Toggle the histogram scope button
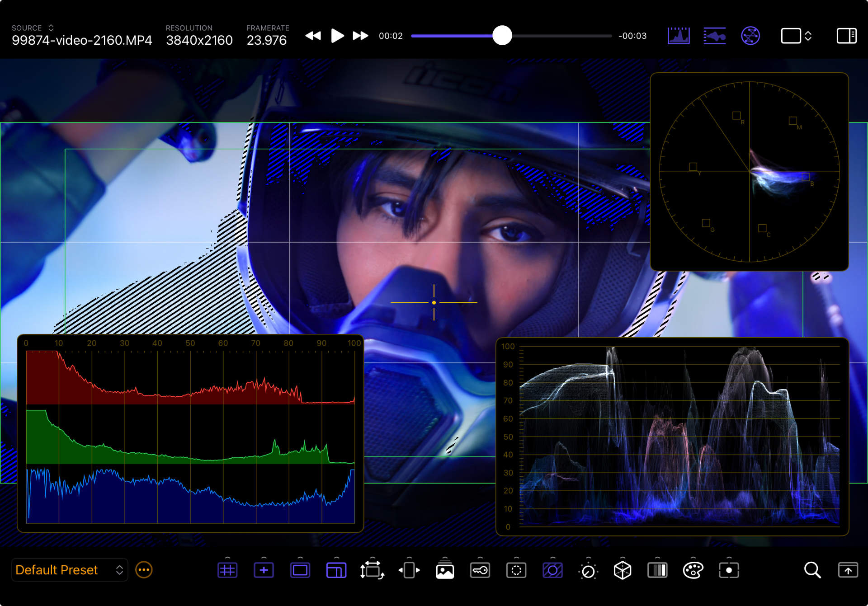The image size is (868, 606). coord(679,36)
